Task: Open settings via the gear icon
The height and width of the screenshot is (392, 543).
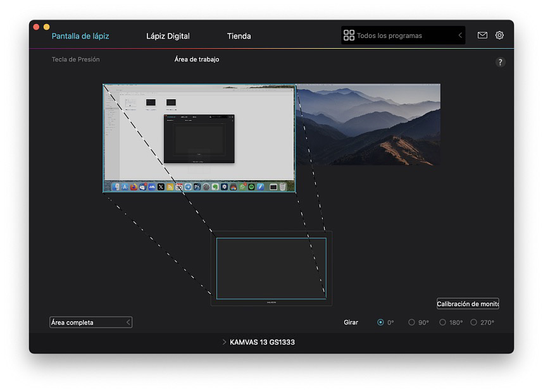Action: [499, 35]
